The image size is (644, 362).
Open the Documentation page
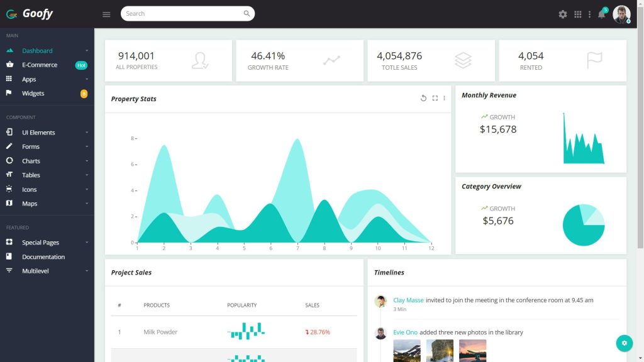(x=44, y=256)
